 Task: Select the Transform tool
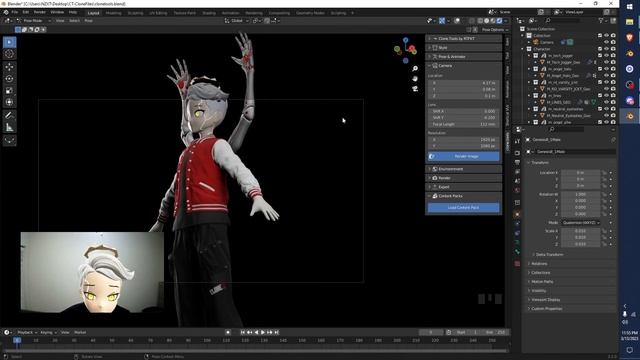(x=9, y=102)
